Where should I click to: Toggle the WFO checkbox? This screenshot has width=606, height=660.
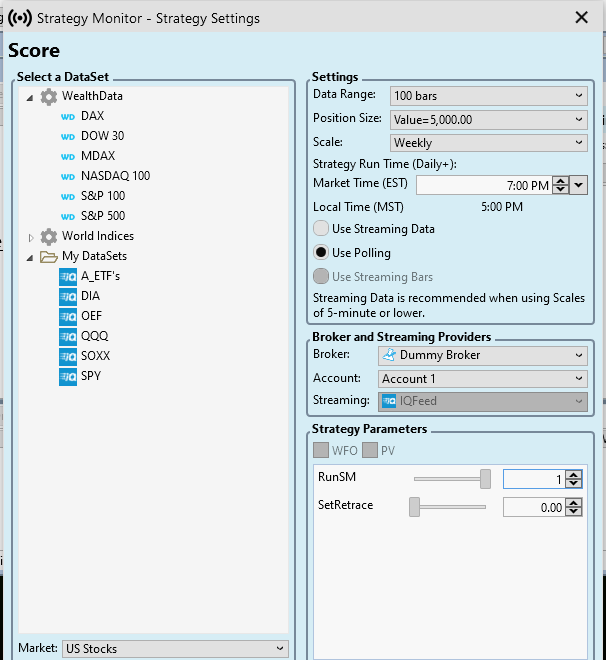tap(321, 450)
